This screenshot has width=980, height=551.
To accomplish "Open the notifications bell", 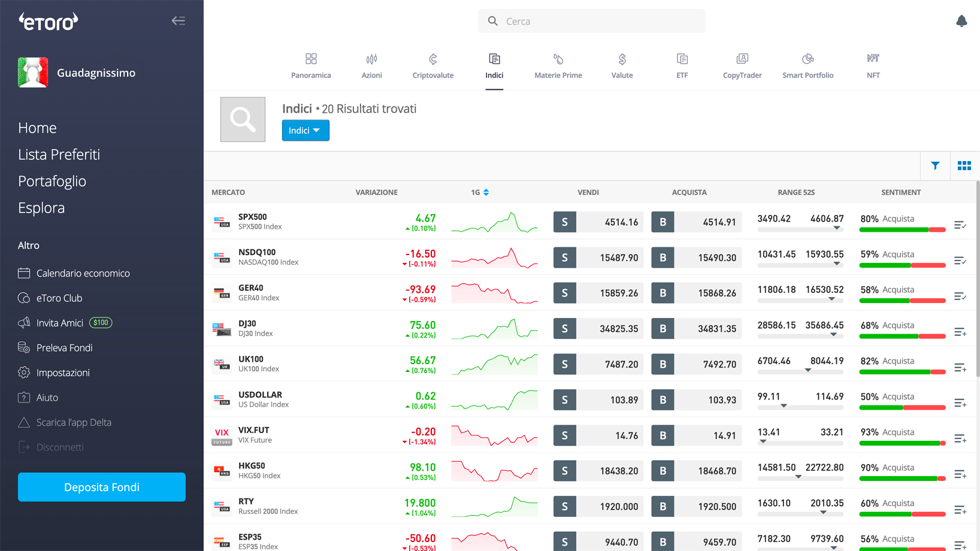I will click(961, 22).
